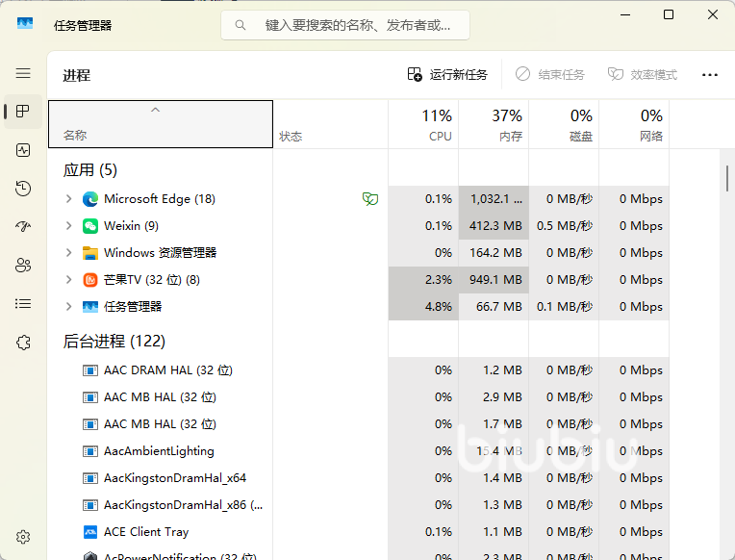Sort processes by CPU column
The width and height of the screenshot is (735, 560).
coord(423,125)
